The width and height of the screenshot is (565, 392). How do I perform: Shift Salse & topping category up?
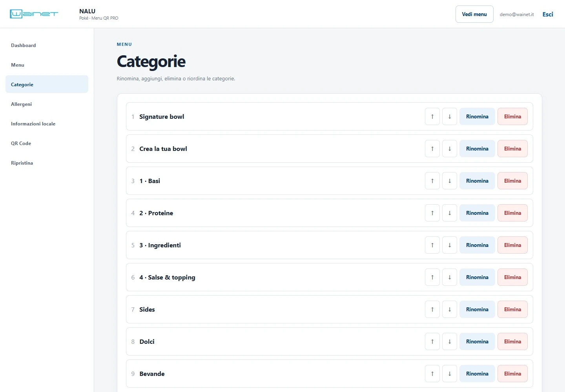coord(432,277)
